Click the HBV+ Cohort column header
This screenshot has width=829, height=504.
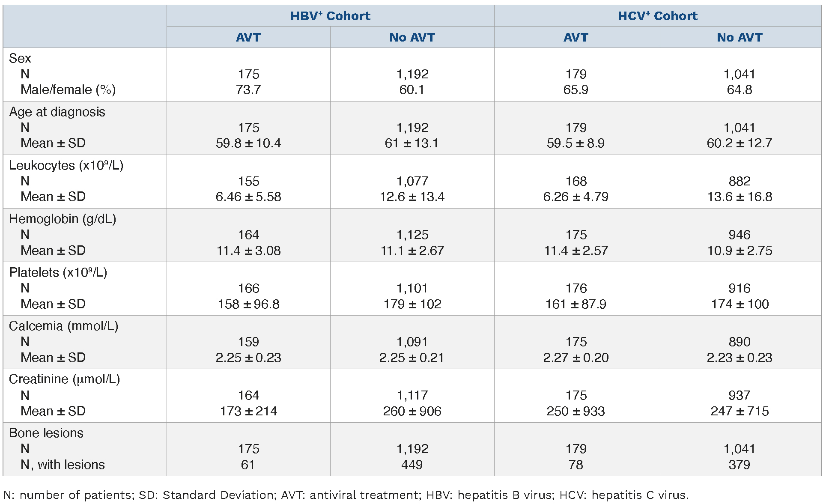click(330, 16)
